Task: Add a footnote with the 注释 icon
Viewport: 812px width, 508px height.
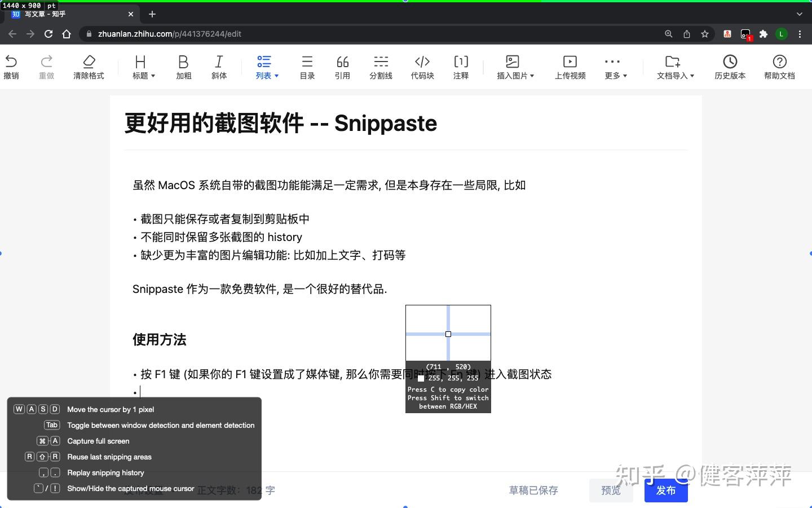Action: [x=461, y=67]
